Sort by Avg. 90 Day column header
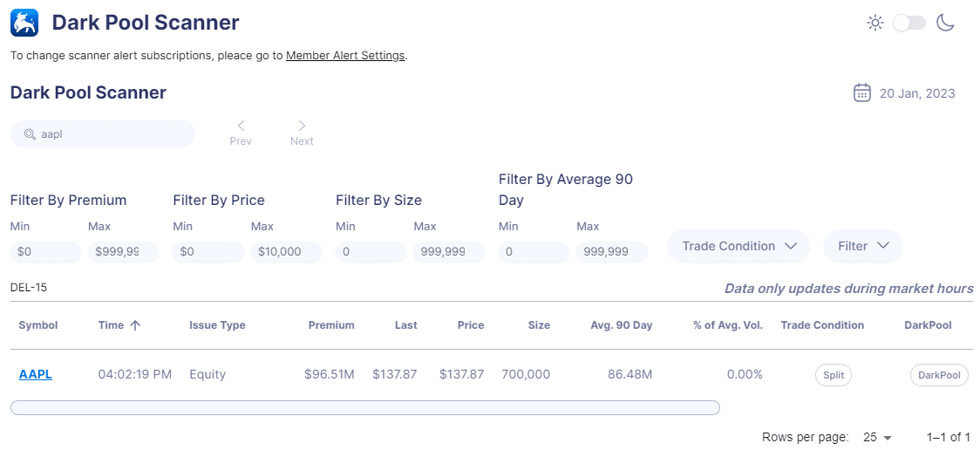 coord(622,325)
